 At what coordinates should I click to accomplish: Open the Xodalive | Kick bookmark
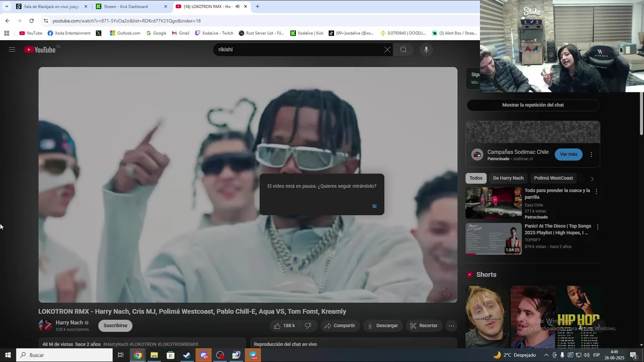pyautogui.click(x=306, y=33)
